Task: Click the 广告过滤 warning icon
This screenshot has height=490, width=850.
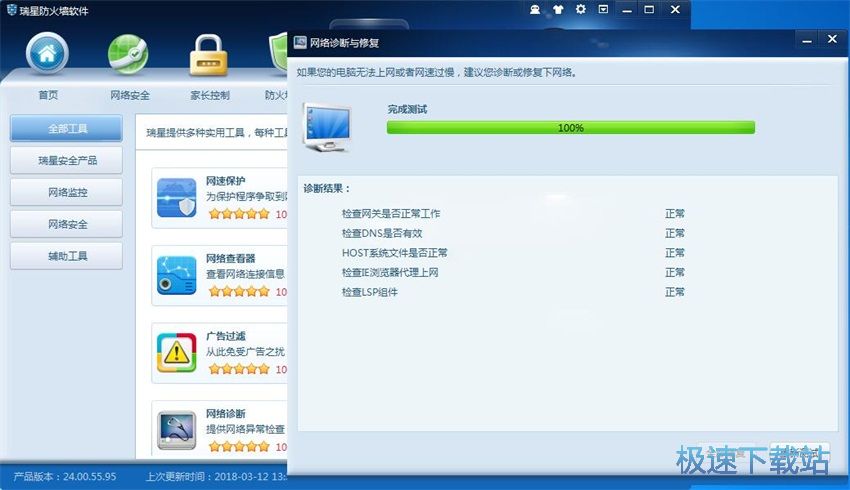Action: 176,353
